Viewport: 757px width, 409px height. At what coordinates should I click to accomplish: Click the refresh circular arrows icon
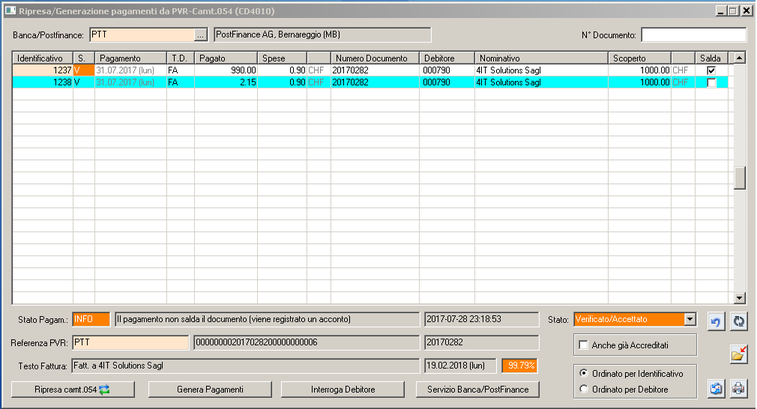(x=738, y=320)
